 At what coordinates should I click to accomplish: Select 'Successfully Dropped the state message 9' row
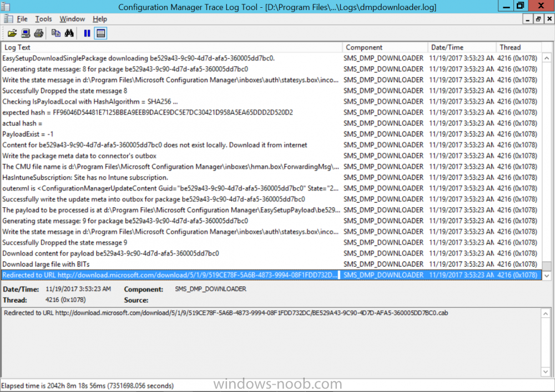point(271,243)
